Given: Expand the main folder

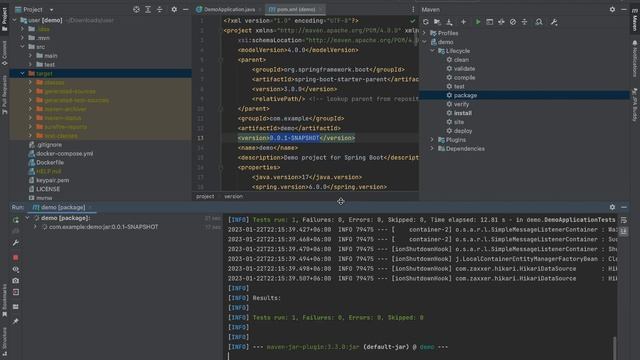Looking at the screenshot, I should pyautogui.click(x=30, y=56).
